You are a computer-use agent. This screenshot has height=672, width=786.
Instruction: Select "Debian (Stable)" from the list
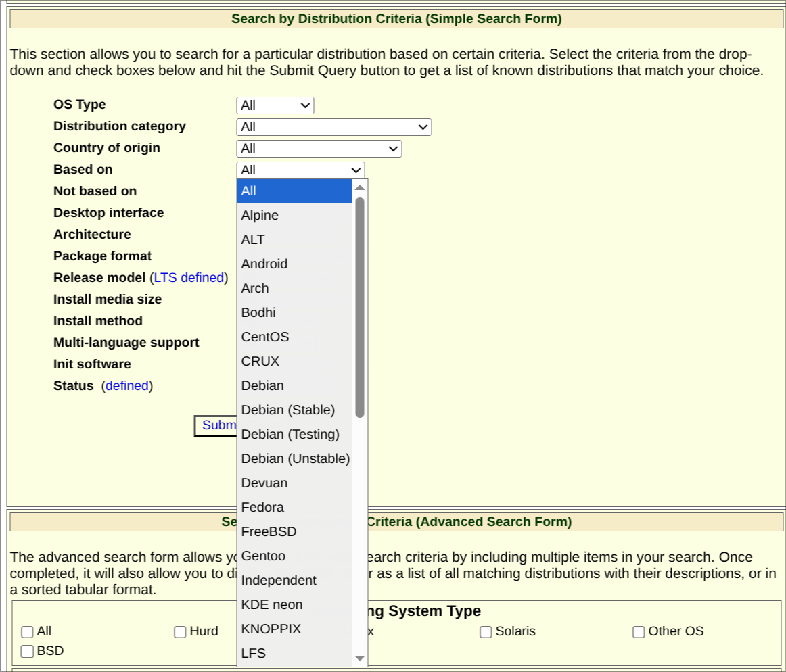click(289, 410)
